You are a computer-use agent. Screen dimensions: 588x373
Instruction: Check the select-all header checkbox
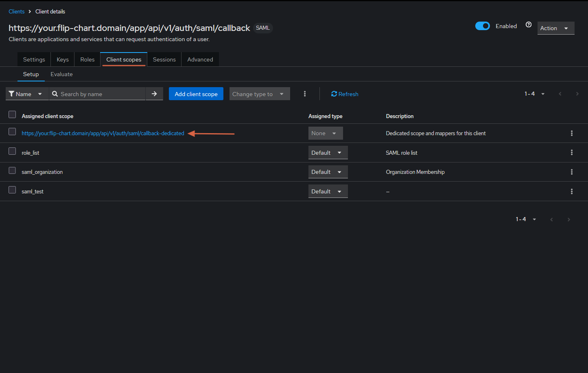(x=12, y=114)
